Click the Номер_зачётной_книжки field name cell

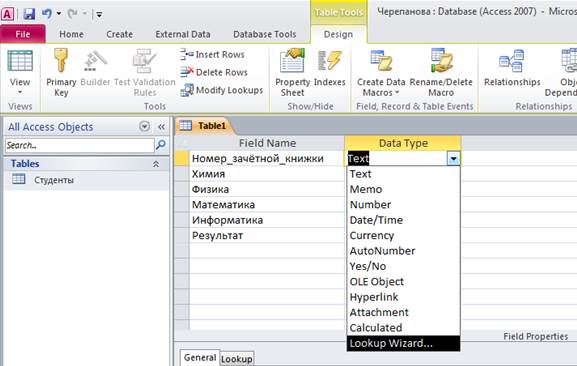pos(267,159)
